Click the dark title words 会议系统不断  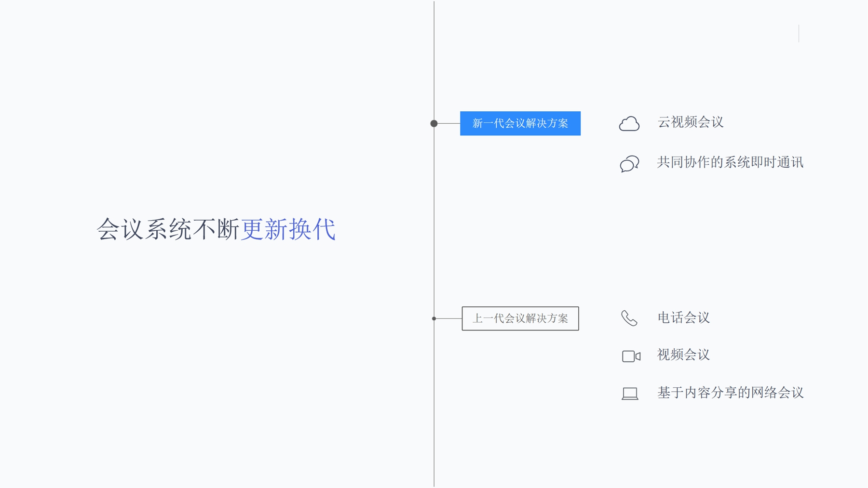pos(168,229)
